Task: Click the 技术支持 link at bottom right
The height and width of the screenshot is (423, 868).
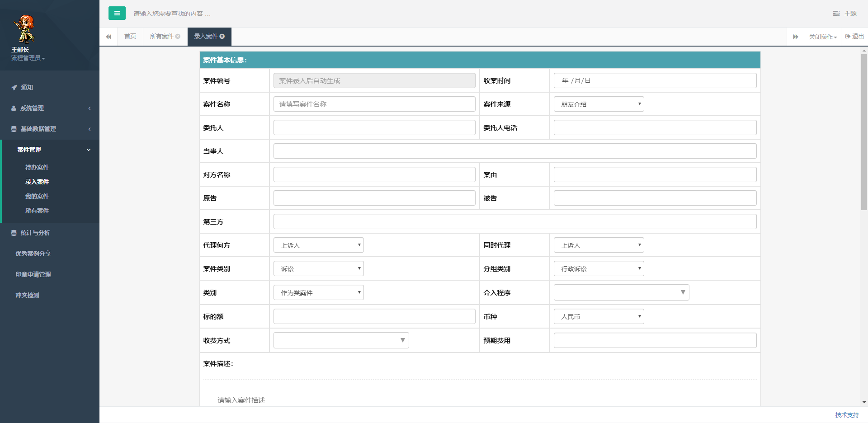Action: (x=846, y=414)
